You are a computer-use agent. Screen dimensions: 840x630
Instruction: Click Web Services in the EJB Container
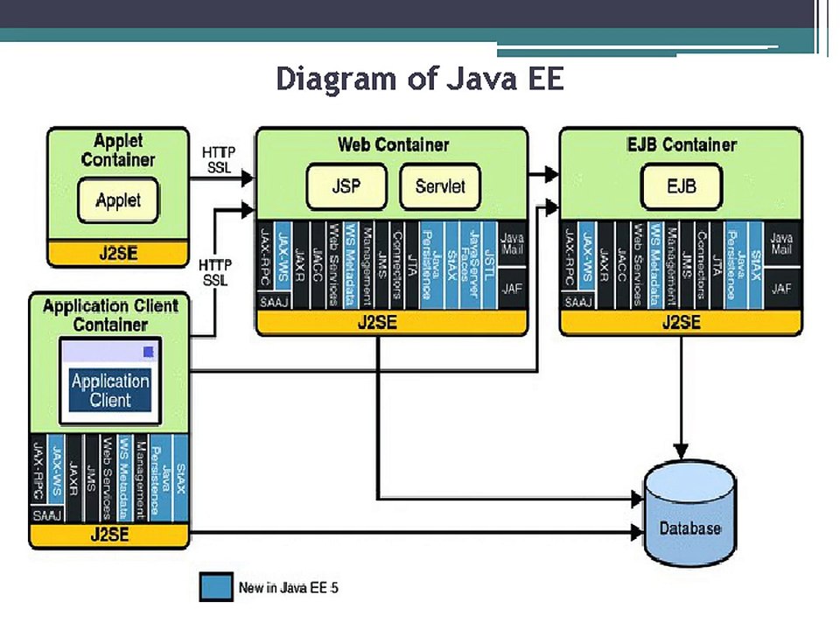pos(638,264)
